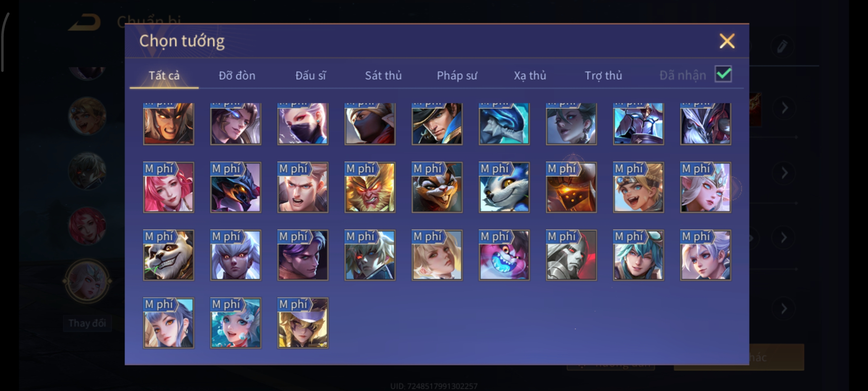Image resolution: width=868 pixels, height=391 pixels.
Task: Select the masked white-haired ninja girl
Action: pos(303,124)
